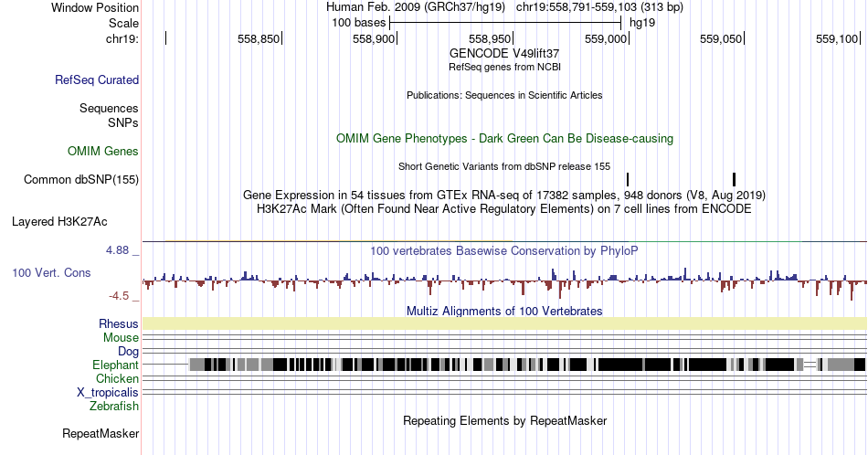Click the chr19:558,791-559,103 position text
The image size is (868, 455).
(599, 6)
